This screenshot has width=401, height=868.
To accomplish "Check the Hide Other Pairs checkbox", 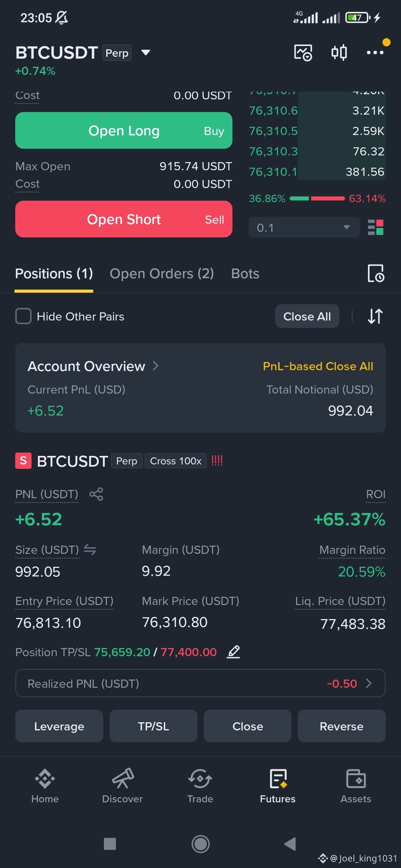I will [x=23, y=316].
